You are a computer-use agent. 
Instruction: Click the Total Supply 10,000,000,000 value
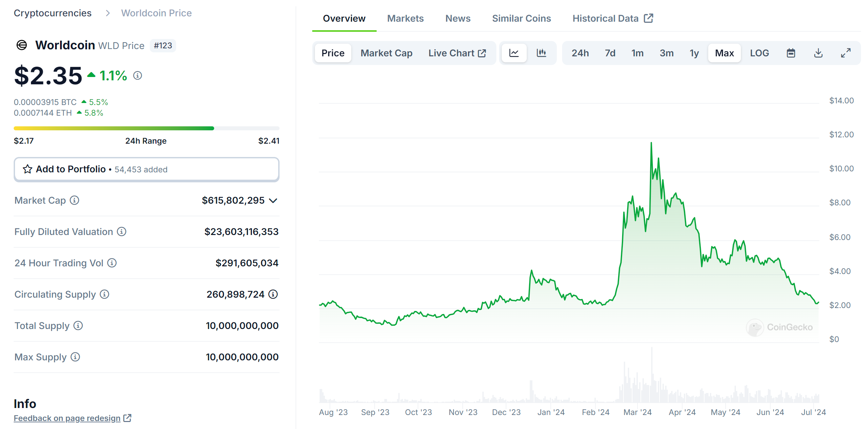(242, 326)
